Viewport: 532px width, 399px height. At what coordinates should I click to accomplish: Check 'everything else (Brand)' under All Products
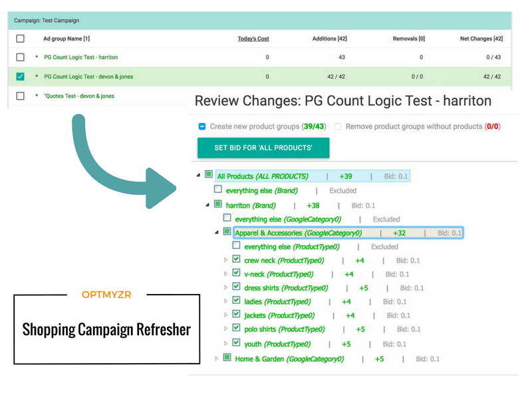[218, 190]
